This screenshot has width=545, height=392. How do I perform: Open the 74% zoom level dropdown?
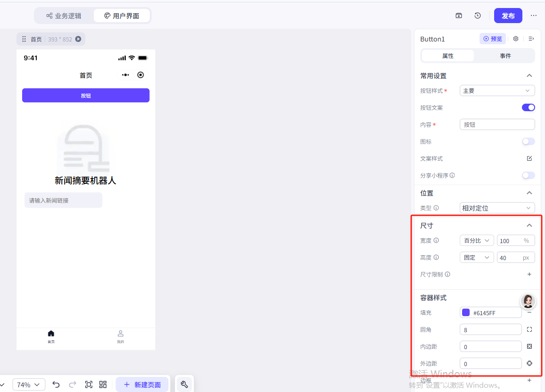pyautogui.click(x=29, y=384)
